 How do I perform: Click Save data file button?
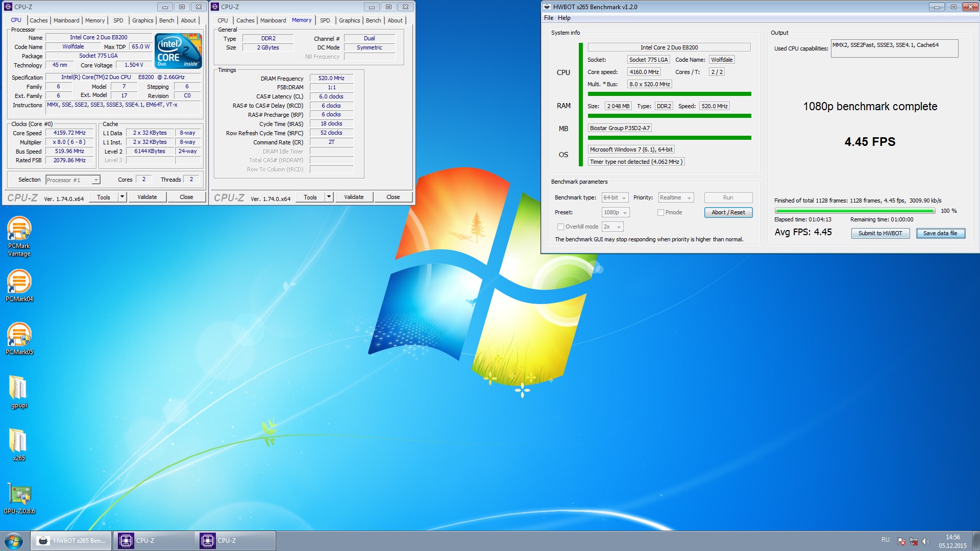(x=940, y=233)
